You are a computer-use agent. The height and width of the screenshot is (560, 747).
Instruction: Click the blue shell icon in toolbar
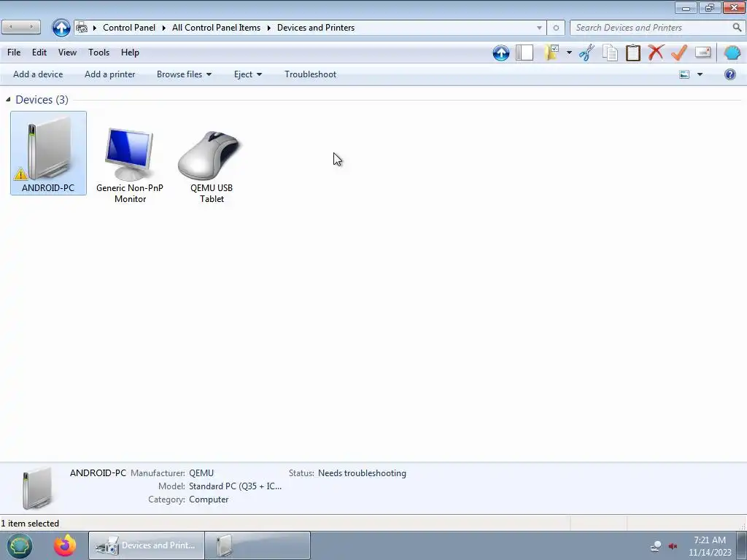coord(732,52)
